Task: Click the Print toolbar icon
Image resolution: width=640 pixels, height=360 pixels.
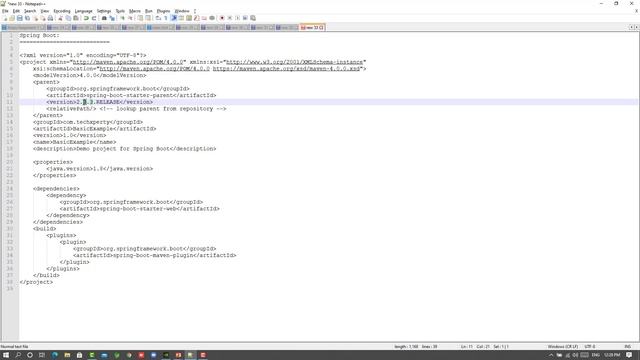Action: (x=50, y=18)
